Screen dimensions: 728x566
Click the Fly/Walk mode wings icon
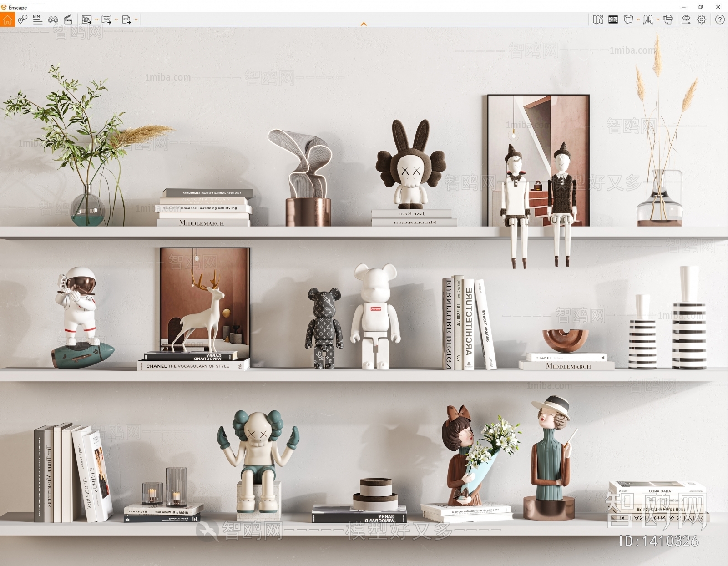[x=648, y=20]
